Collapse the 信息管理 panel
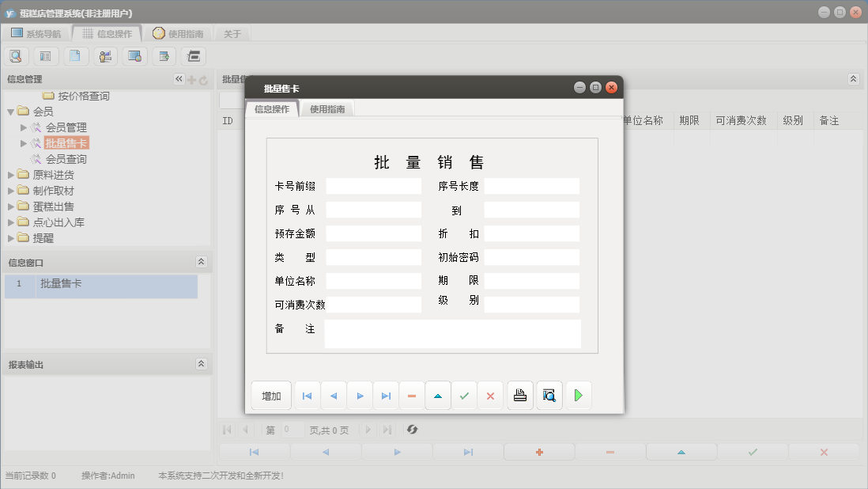 pos(178,79)
